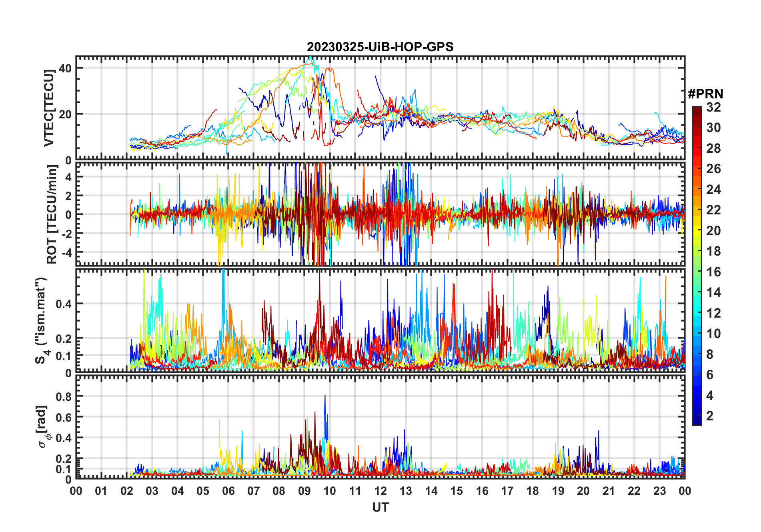Click the S4 ("ism.mat") y-axis label
The image size is (761, 532).
click(42, 320)
